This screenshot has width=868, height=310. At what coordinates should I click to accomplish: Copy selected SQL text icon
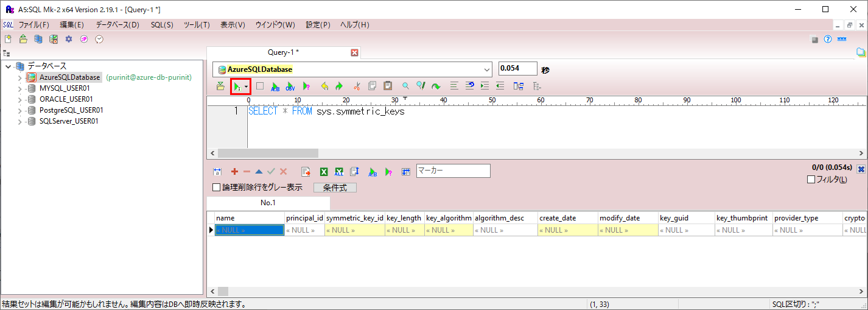[x=372, y=86]
